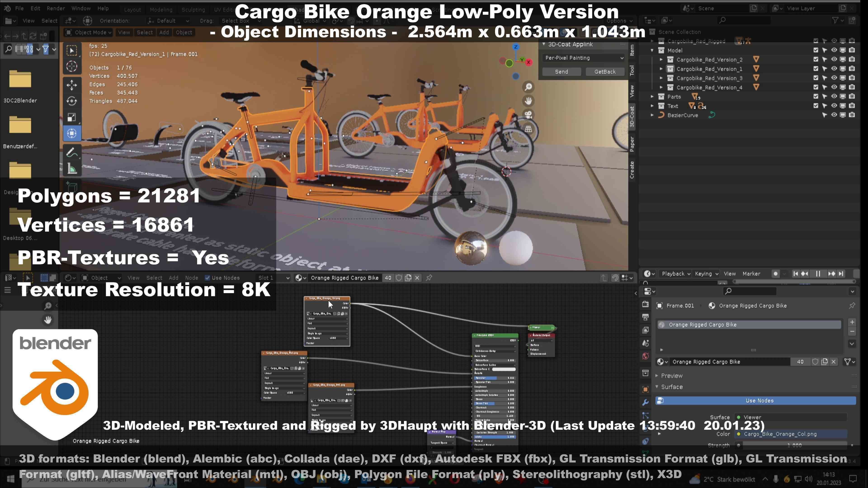Click Send button in 3D-Coat Applink
This screenshot has height=488, width=868.
click(x=561, y=72)
